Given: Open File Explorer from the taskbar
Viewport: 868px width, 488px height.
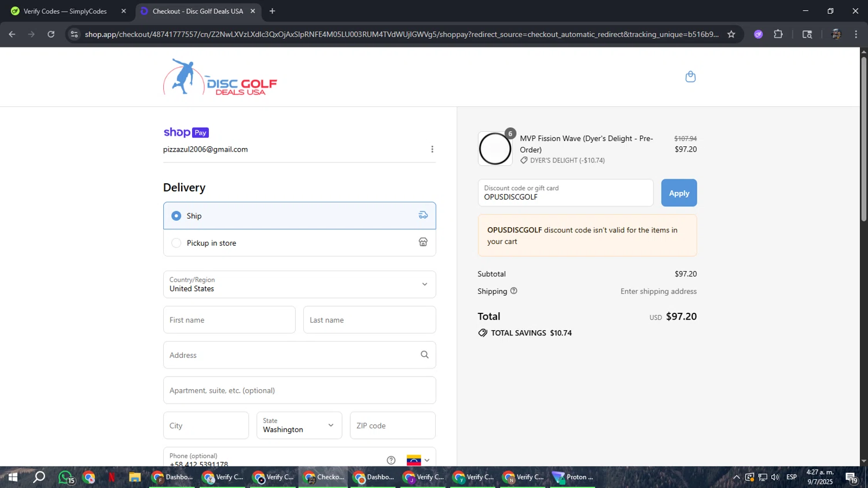Looking at the screenshot, I should 135,477.
